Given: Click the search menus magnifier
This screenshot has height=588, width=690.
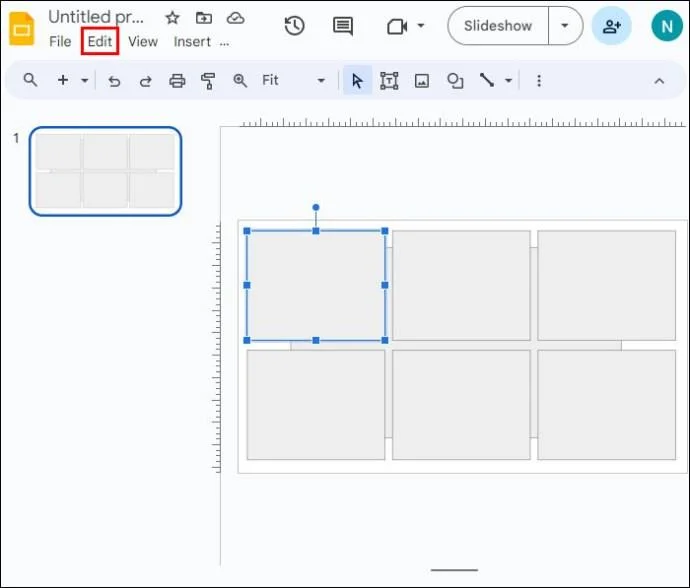Looking at the screenshot, I should 30,80.
